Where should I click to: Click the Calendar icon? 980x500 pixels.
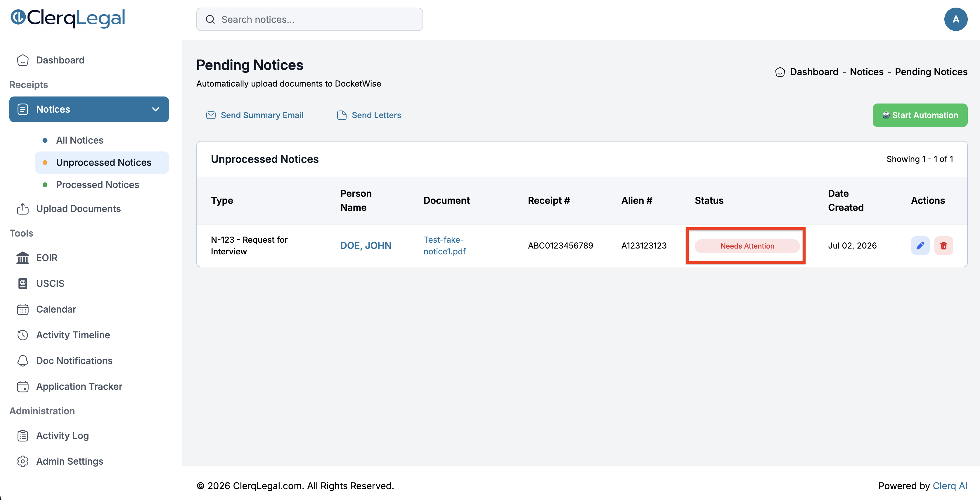click(23, 309)
